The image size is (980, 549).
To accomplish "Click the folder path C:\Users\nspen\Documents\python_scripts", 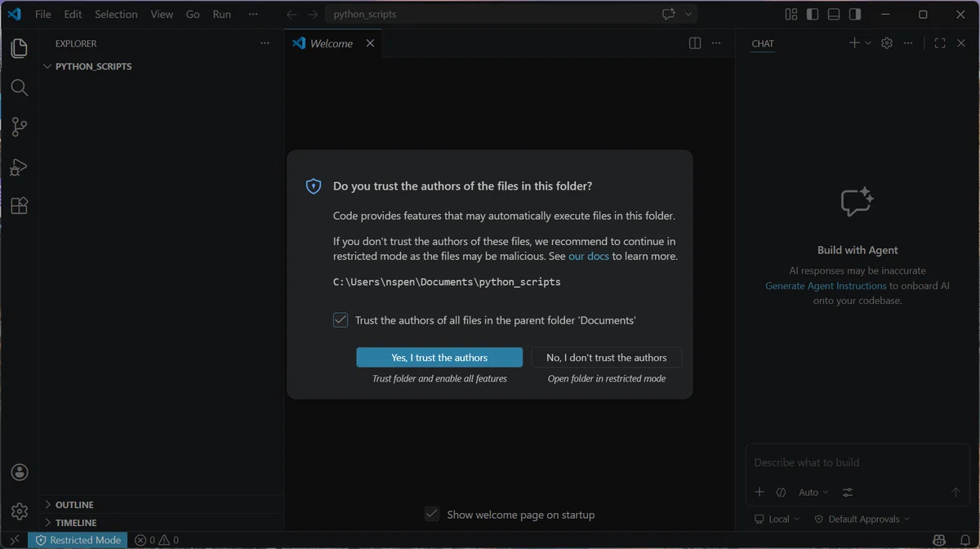I will point(447,282).
